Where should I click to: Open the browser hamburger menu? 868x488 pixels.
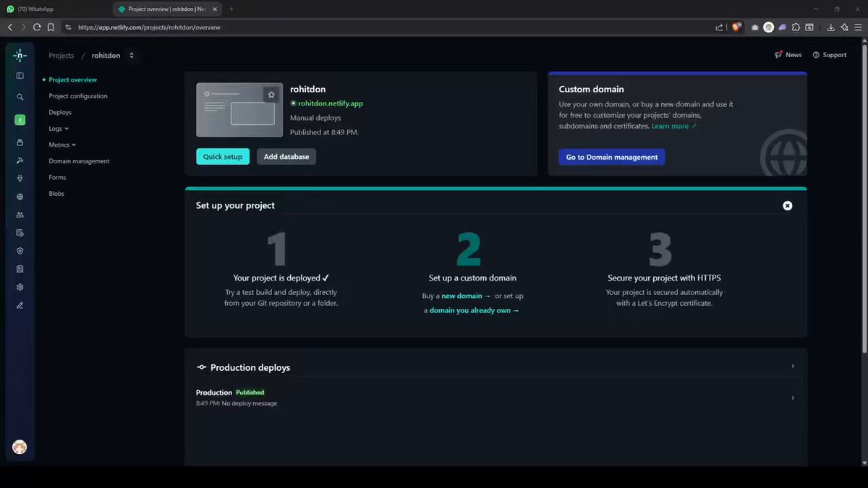[858, 27]
